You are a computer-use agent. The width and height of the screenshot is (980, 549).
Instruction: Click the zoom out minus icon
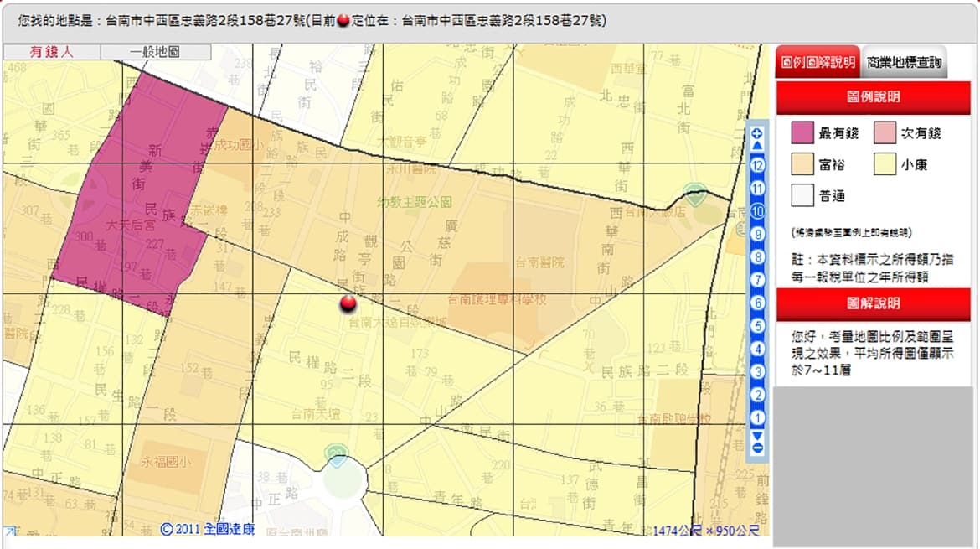coord(757,448)
